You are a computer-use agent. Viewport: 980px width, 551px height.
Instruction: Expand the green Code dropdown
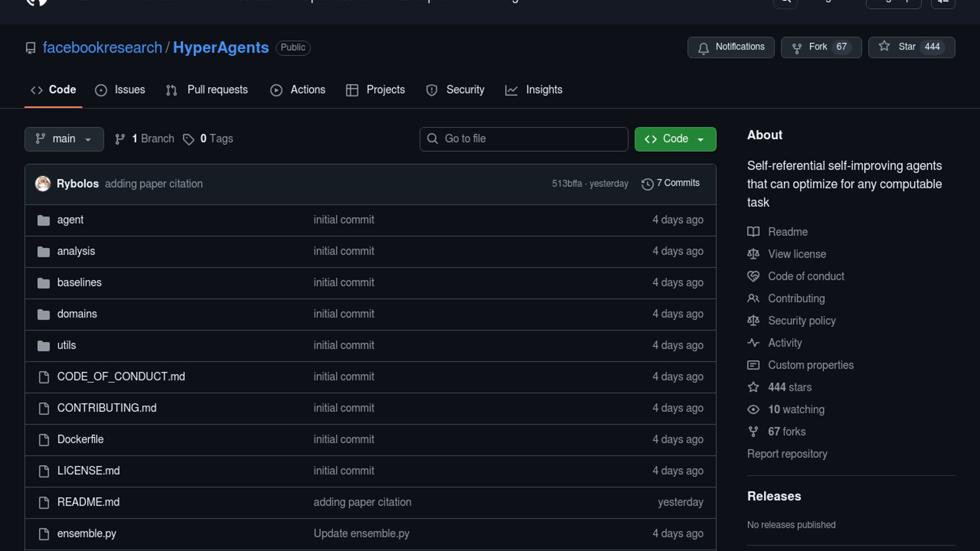[675, 139]
